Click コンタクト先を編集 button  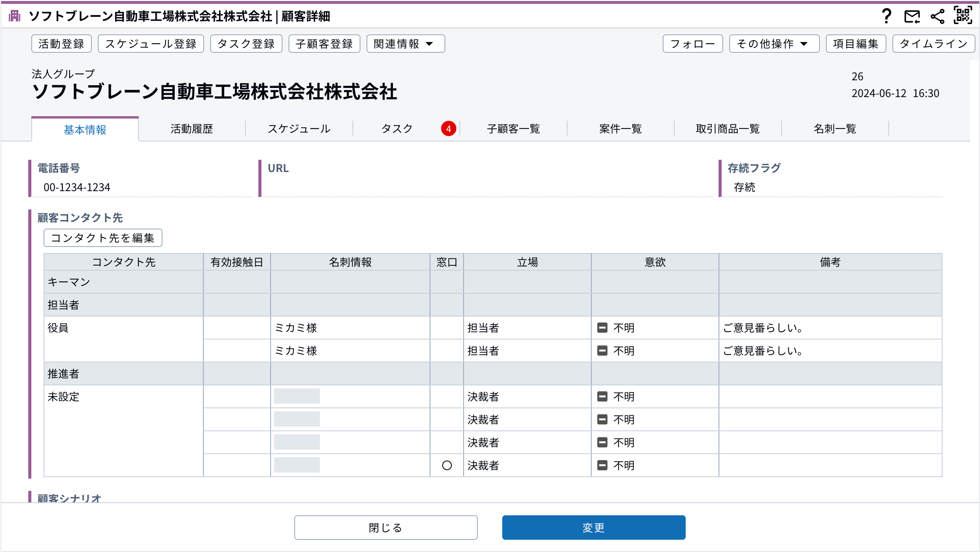[103, 238]
